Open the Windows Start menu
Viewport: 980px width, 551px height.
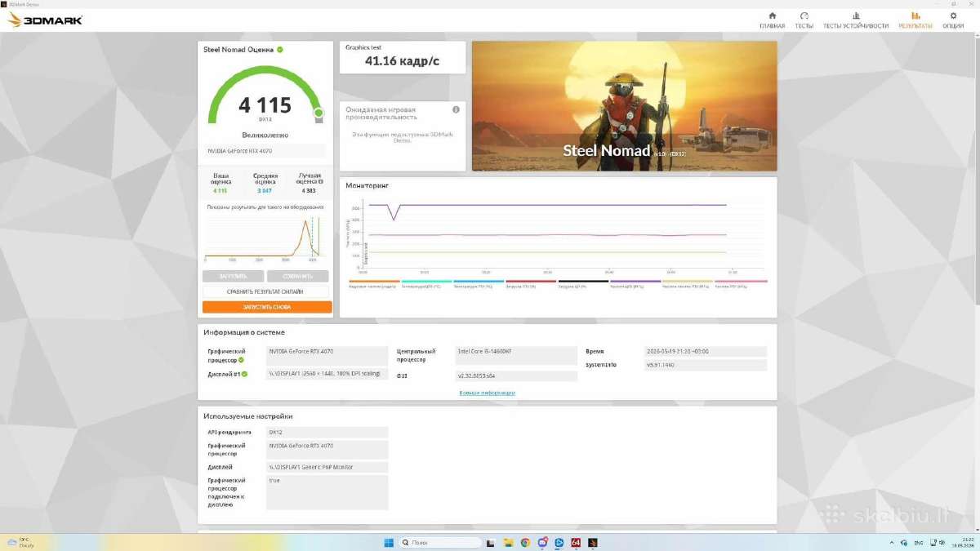389,542
